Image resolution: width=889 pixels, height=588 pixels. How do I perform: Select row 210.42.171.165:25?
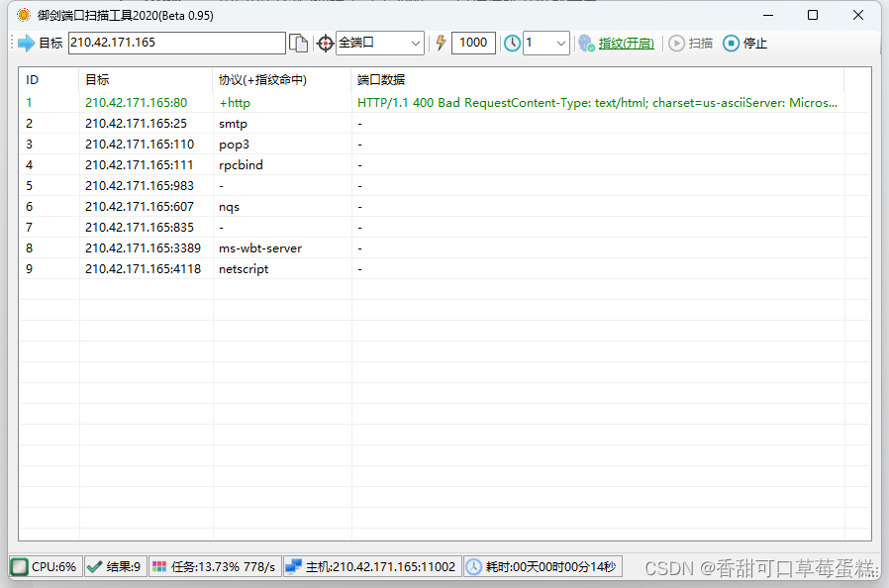point(445,124)
